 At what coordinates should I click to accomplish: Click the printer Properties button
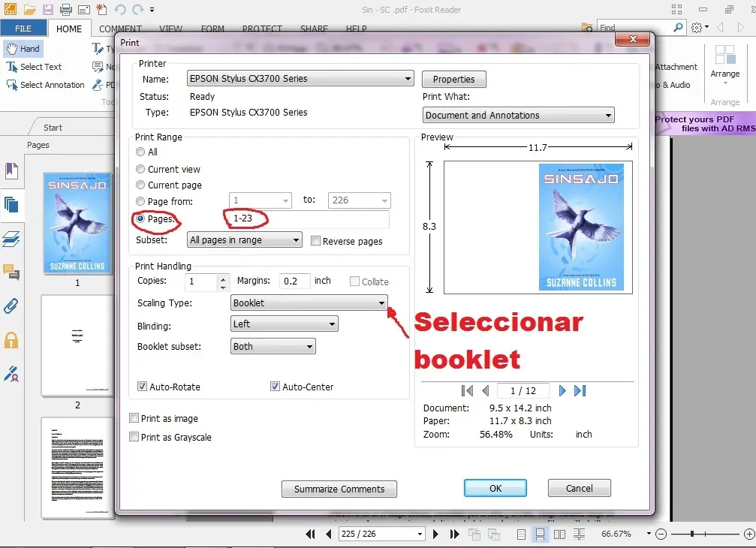(x=453, y=79)
